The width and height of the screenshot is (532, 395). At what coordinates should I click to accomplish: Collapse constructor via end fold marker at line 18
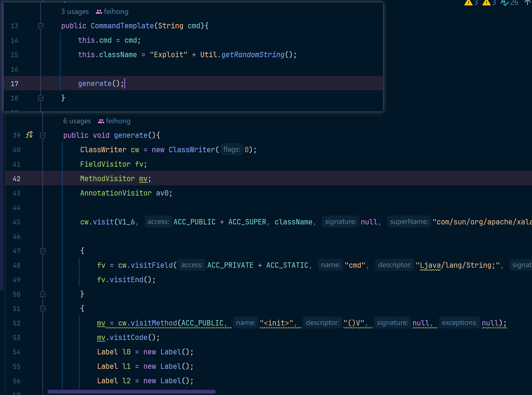[x=41, y=98]
